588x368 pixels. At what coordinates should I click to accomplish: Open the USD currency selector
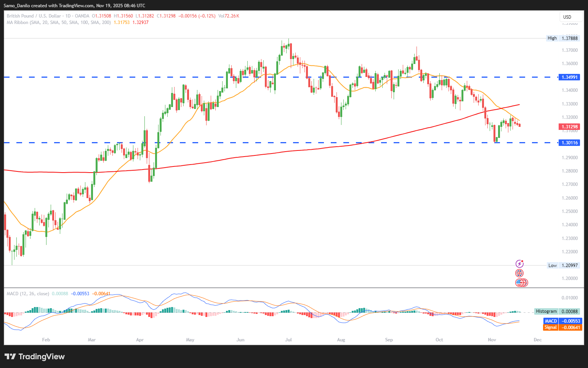coord(570,17)
